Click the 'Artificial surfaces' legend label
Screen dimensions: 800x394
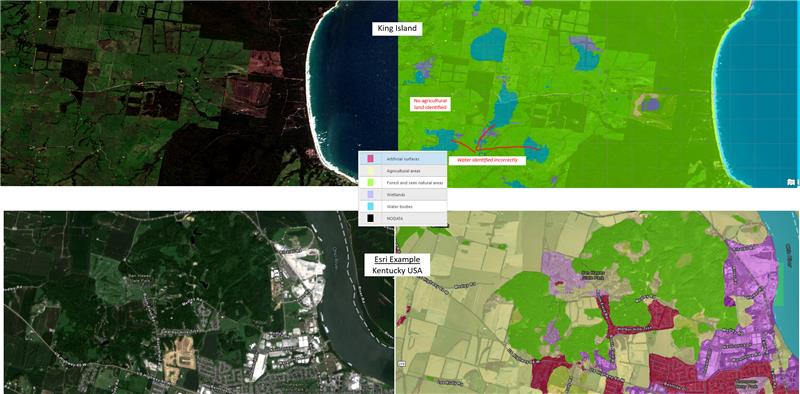coord(403,159)
